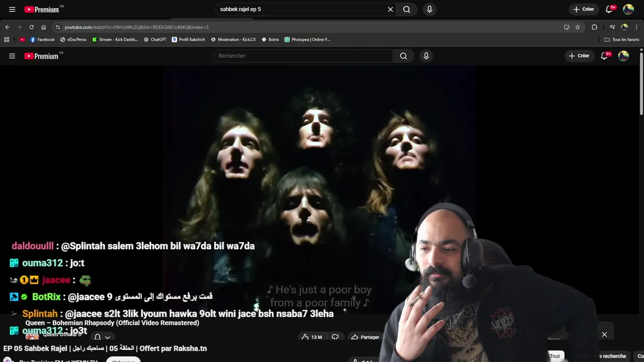Open the "Stream - Kick Dashb..." bookmark

(115, 39)
